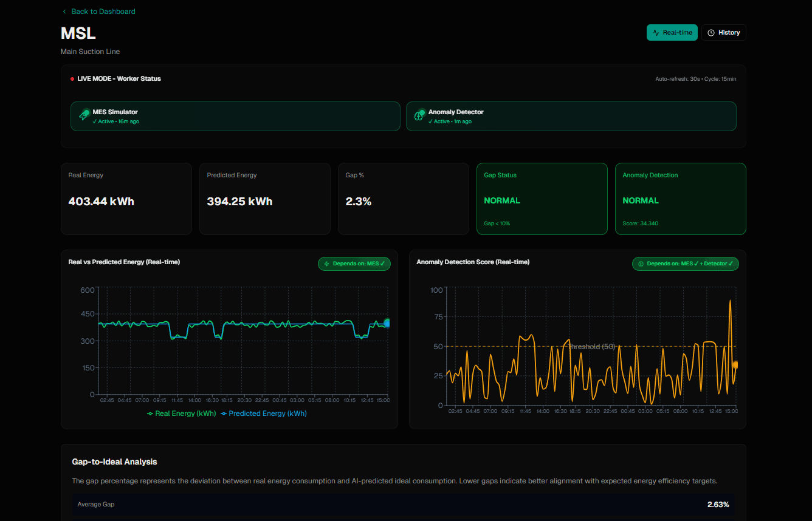Open the History tab
The height and width of the screenshot is (521, 812).
pos(723,33)
